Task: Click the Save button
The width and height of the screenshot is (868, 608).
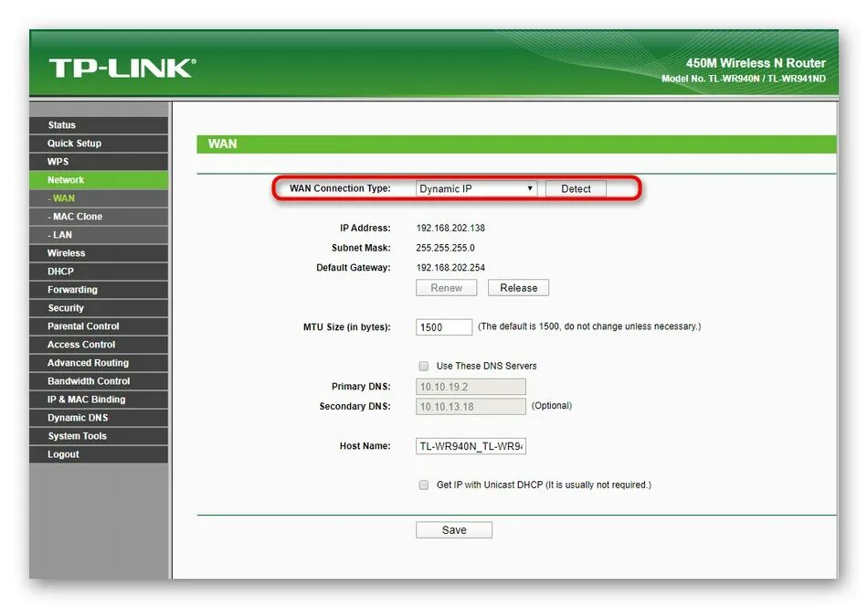Action: pyautogui.click(x=454, y=530)
